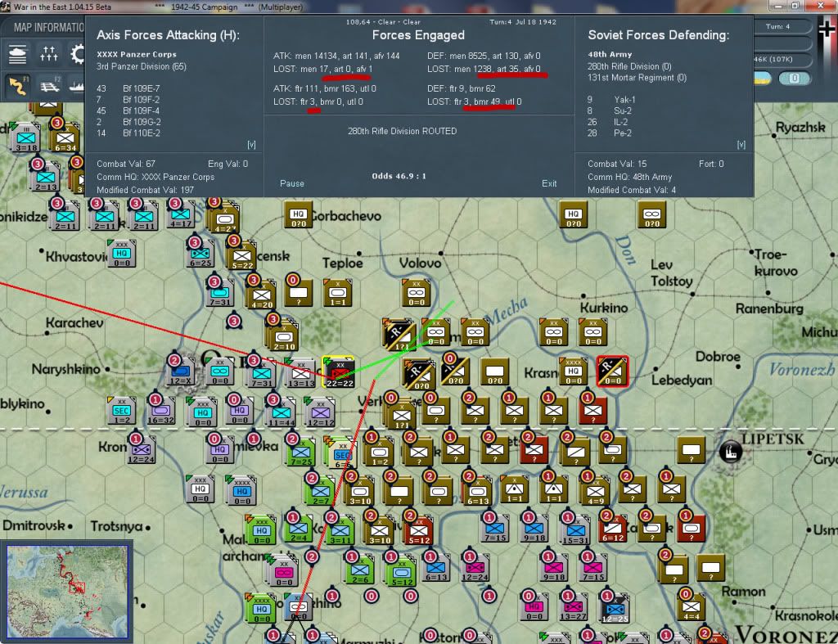Select the 3=18 cyan counter
This screenshot has height=644, width=838.
point(25,137)
